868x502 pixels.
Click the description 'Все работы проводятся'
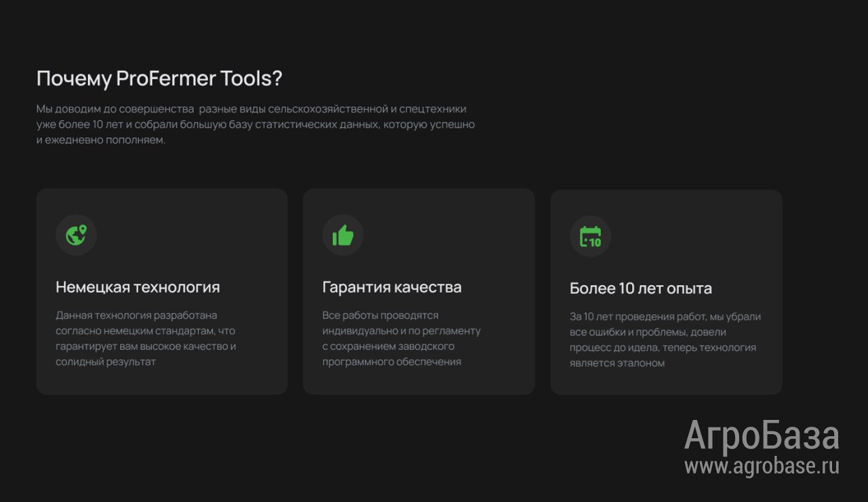click(401, 339)
